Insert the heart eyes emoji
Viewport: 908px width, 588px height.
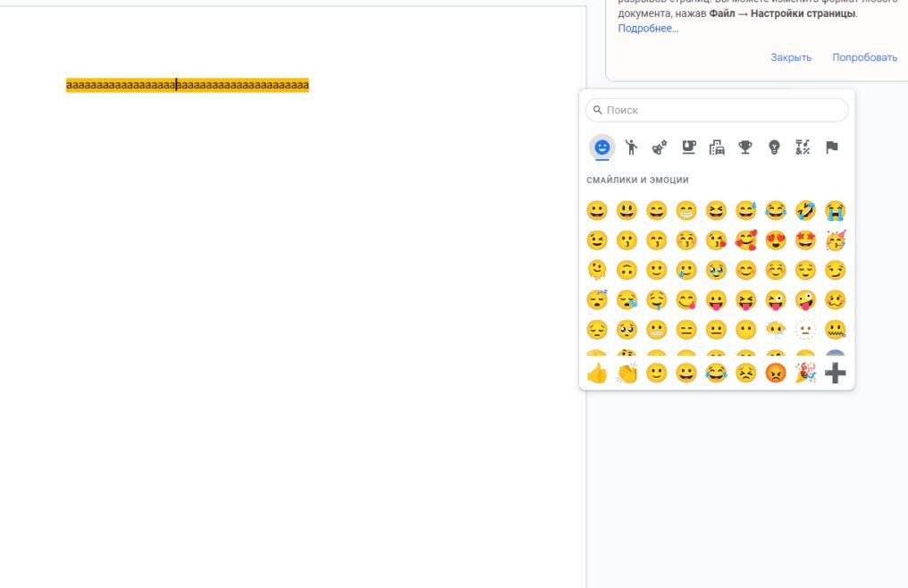[776, 240]
